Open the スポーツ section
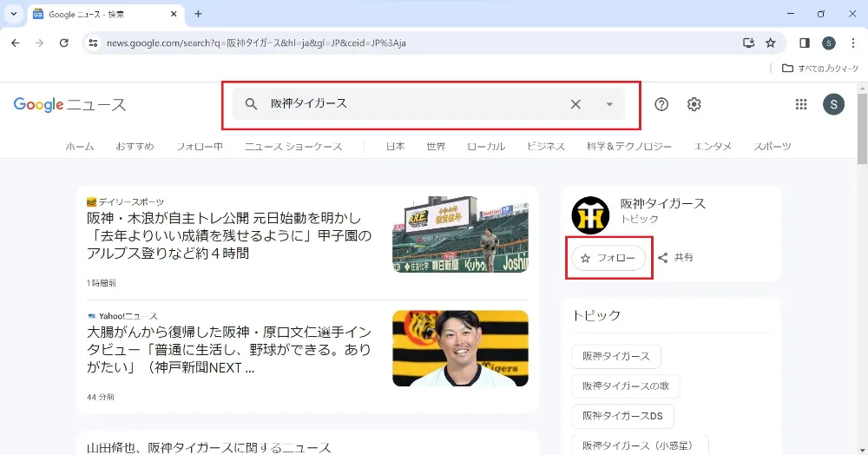Viewport: 868px width, 455px height. pyautogui.click(x=773, y=146)
